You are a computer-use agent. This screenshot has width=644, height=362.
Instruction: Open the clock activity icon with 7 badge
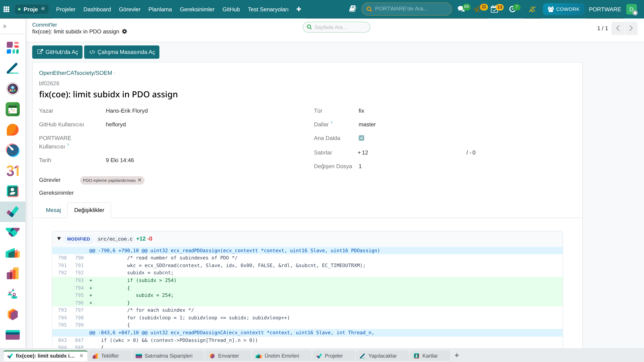[x=513, y=9]
